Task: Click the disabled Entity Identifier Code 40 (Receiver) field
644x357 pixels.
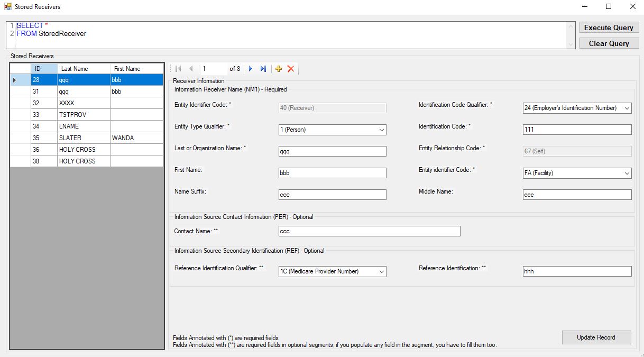Action: click(332, 108)
